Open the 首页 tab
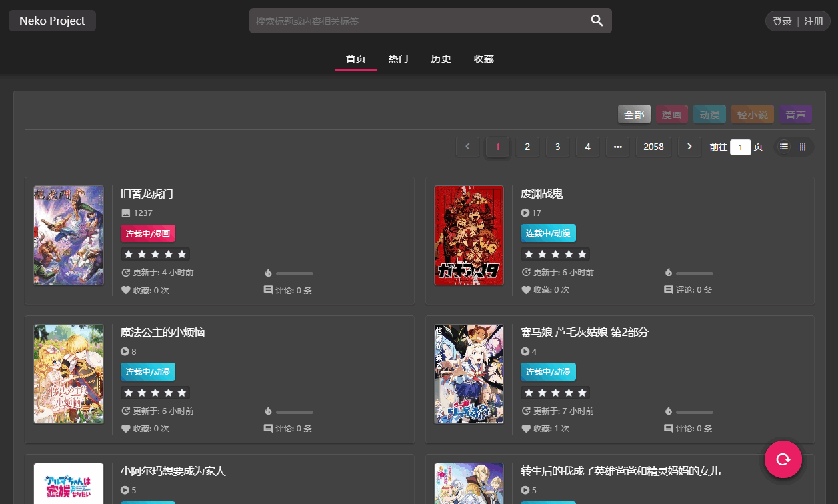 (x=356, y=59)
